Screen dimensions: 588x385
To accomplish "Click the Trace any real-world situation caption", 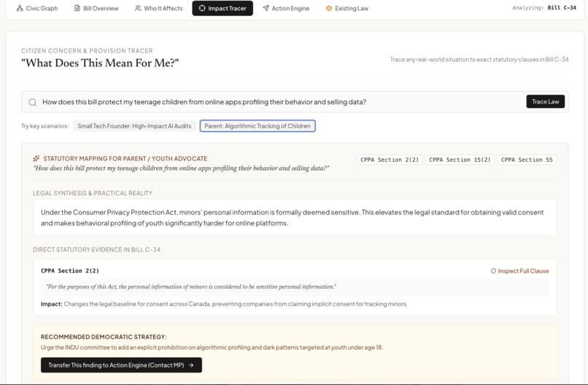I will click(479, 59).
